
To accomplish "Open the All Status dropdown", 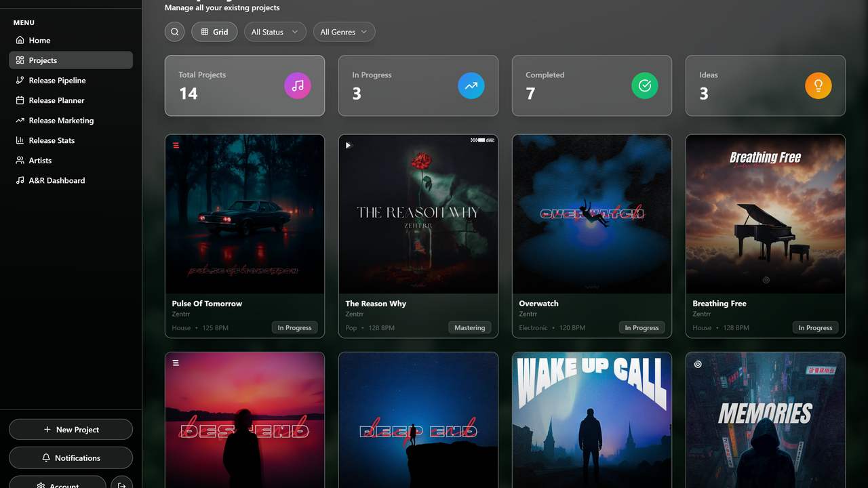I will [x=275, y=32].
